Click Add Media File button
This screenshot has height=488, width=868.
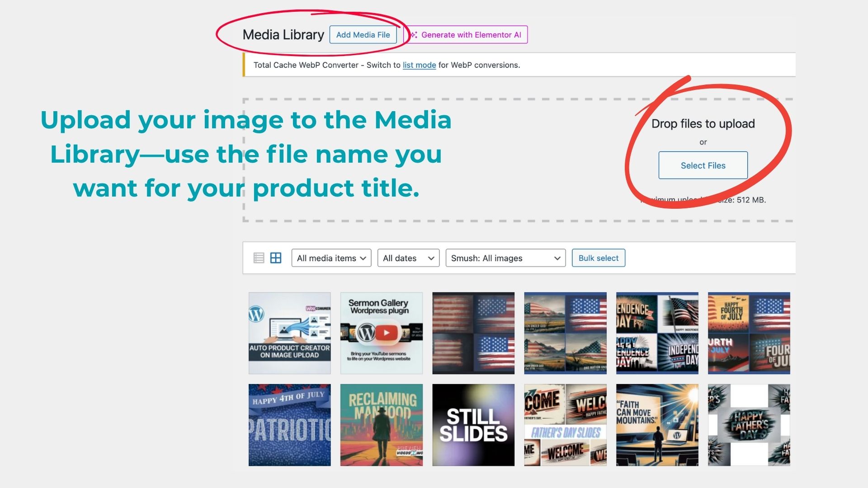363,35
